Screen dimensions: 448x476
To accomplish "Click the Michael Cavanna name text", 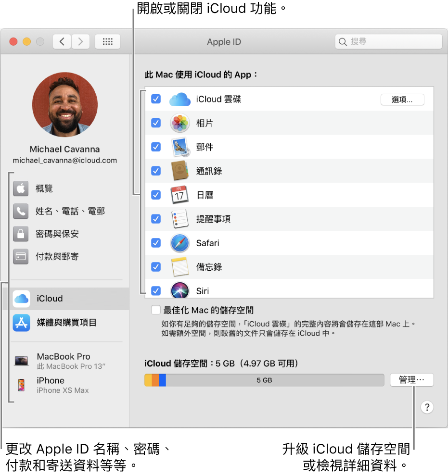I will pos(64,149).
